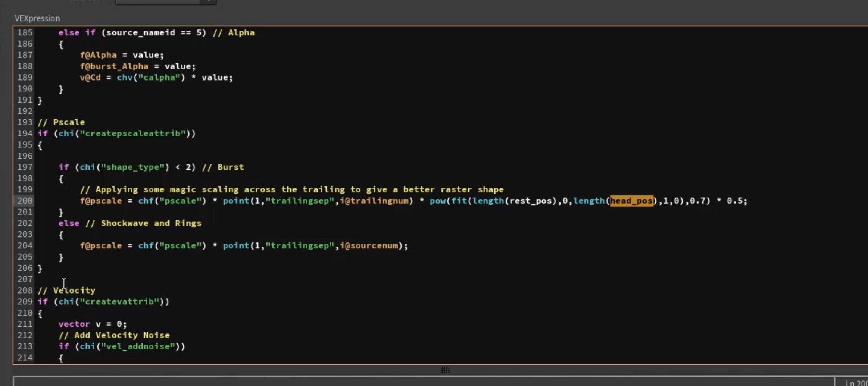The height and width of the screenshot is (386, 868).
Task: Click the i@sourcenum attribute on line 204
Action: click(x=369, y=245)
